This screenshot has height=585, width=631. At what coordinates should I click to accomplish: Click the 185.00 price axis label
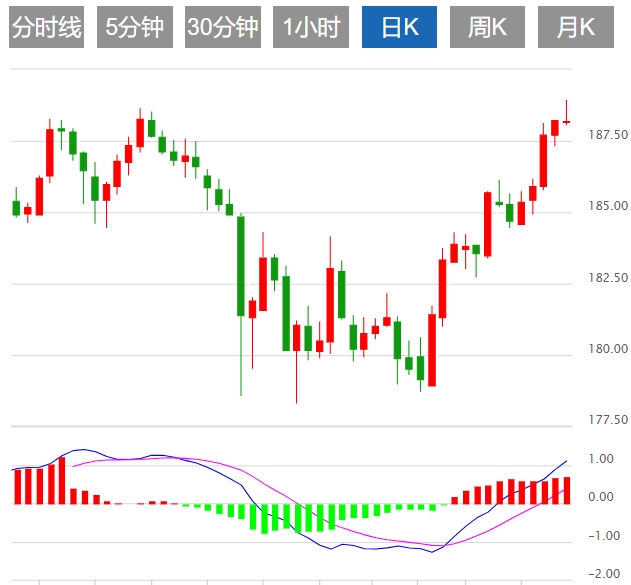point(608,206)
